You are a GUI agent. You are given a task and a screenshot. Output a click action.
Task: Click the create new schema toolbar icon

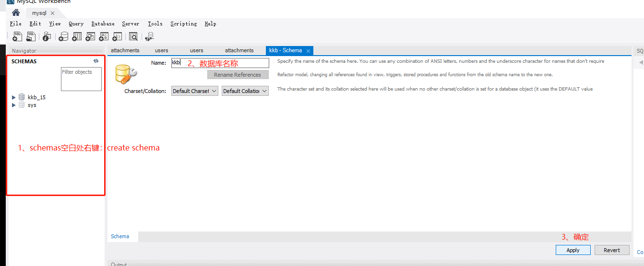click(63, 36)
